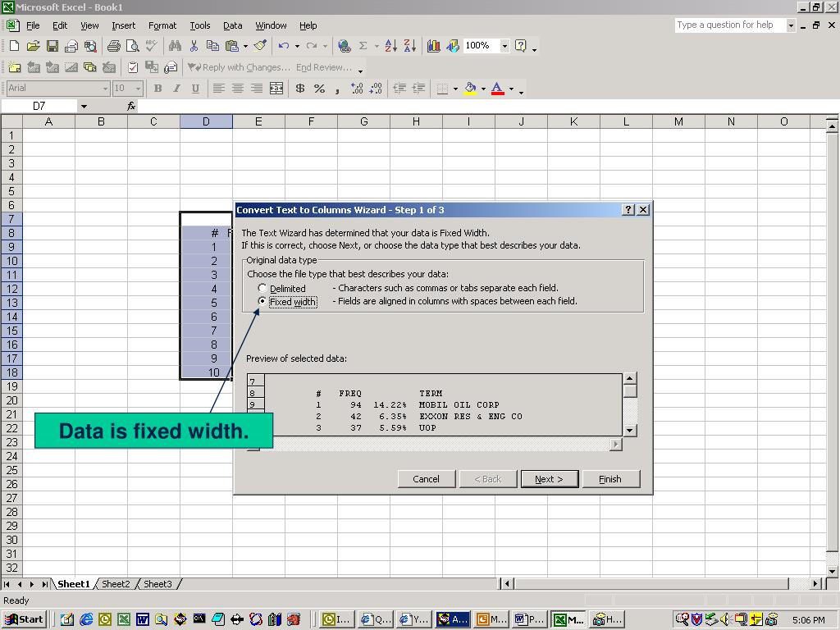840x630 pixels.
Task: Click the Decrease Decimal icon
Action: point(376,89)
